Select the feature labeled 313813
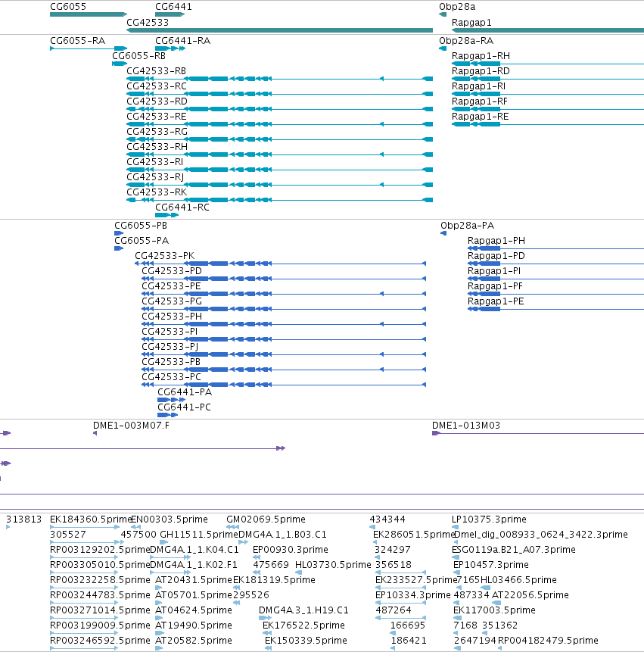Image resolution: width=644 pixels, height=652 pixels. coord(23,519)
